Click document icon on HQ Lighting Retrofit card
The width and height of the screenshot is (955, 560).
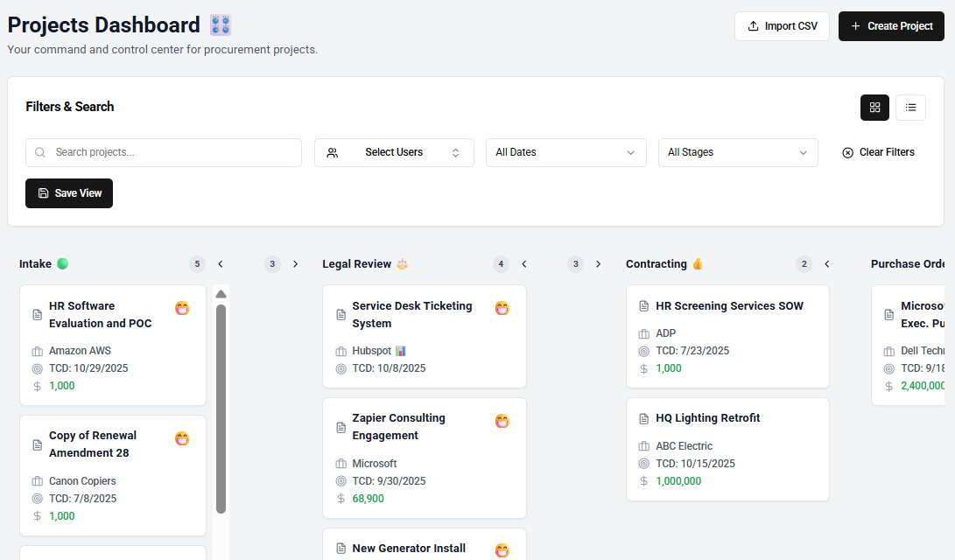644,418
